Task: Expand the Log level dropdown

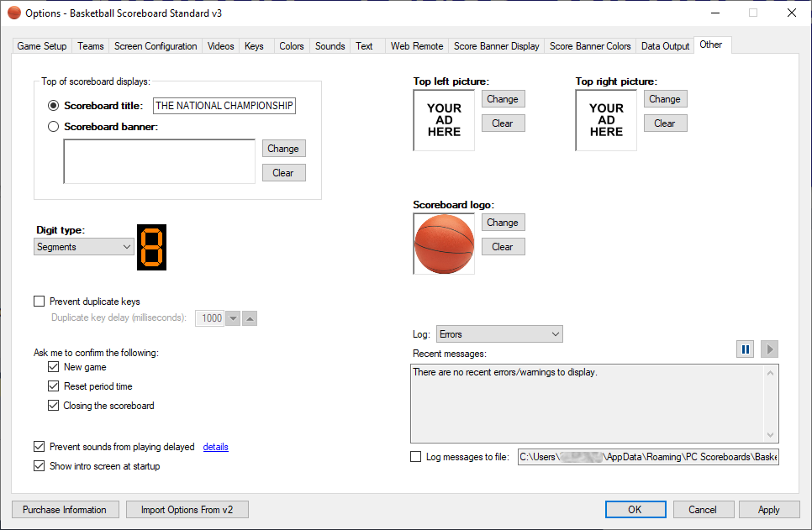Action: pos(499,334)
